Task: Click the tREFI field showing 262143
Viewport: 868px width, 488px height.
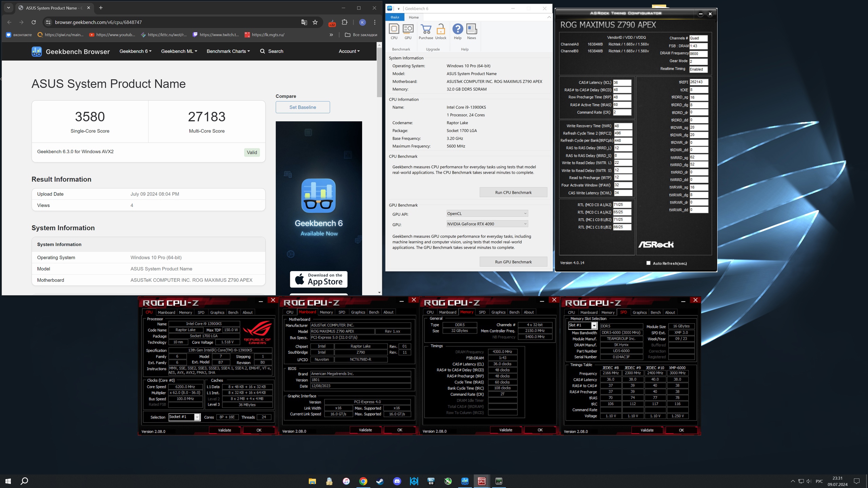Action: click(x=699, y=82)
